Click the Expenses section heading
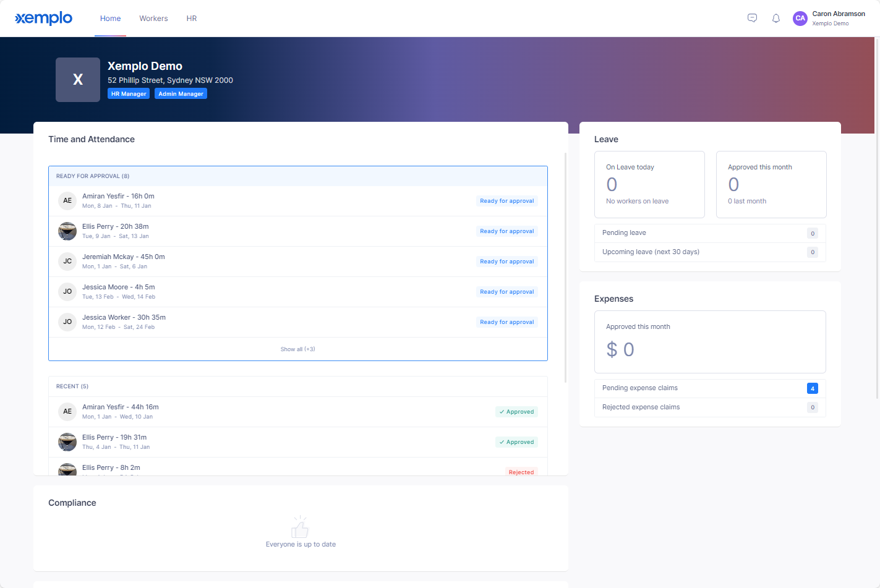The image size is (880, 588). 613,299
